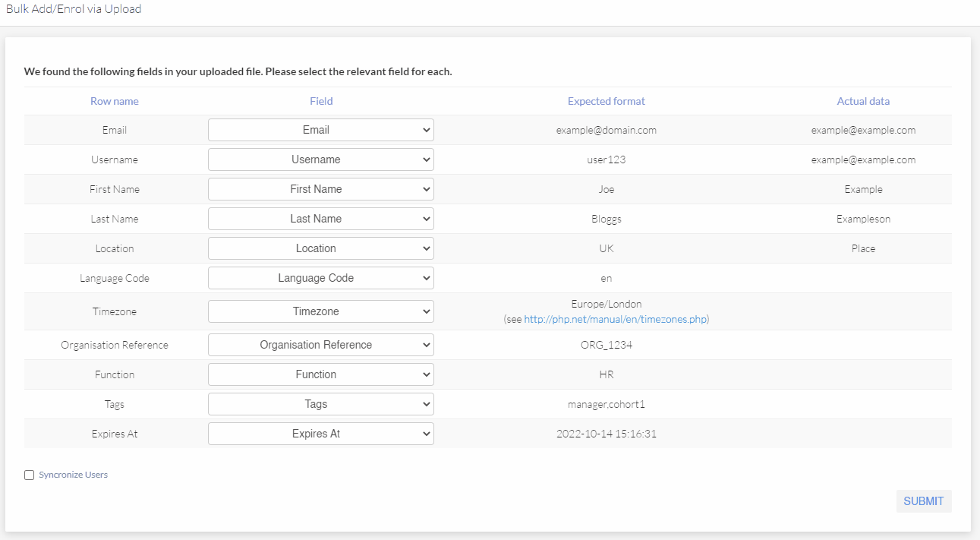The height and width of the screenshot is (540, 980).
Task: Open the Timezone field dropdown
Action: tap(320, 311)
